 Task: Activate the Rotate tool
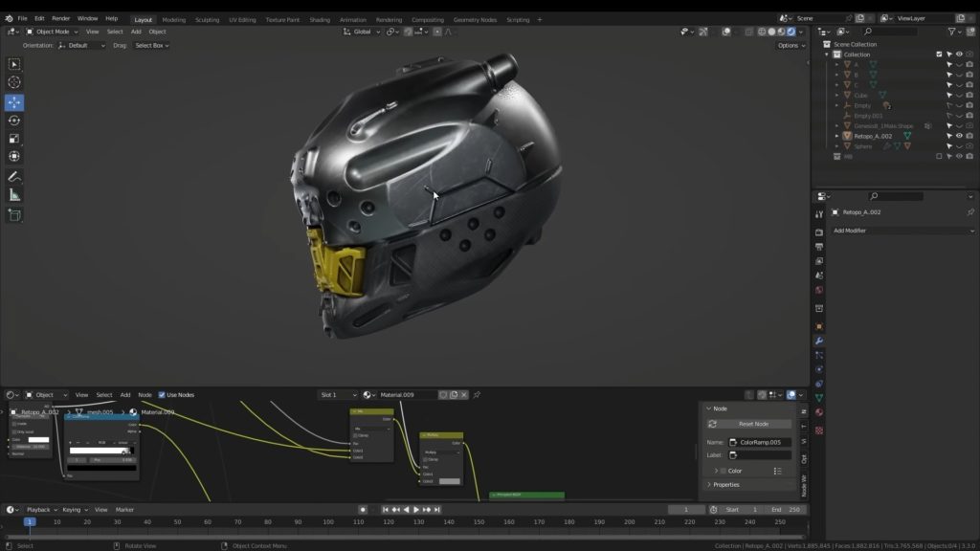[14, 121]
